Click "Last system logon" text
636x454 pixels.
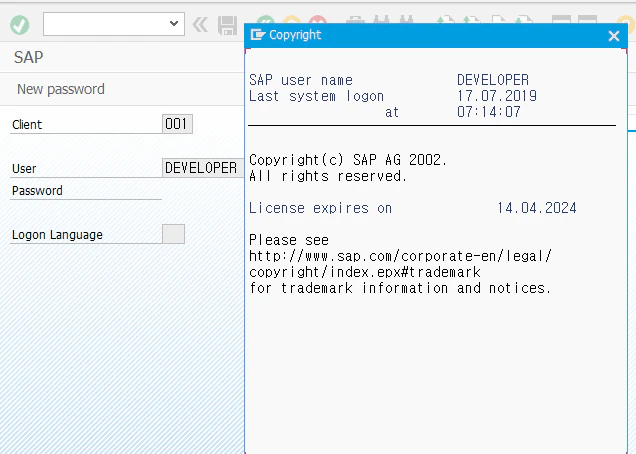click(316, 96)
